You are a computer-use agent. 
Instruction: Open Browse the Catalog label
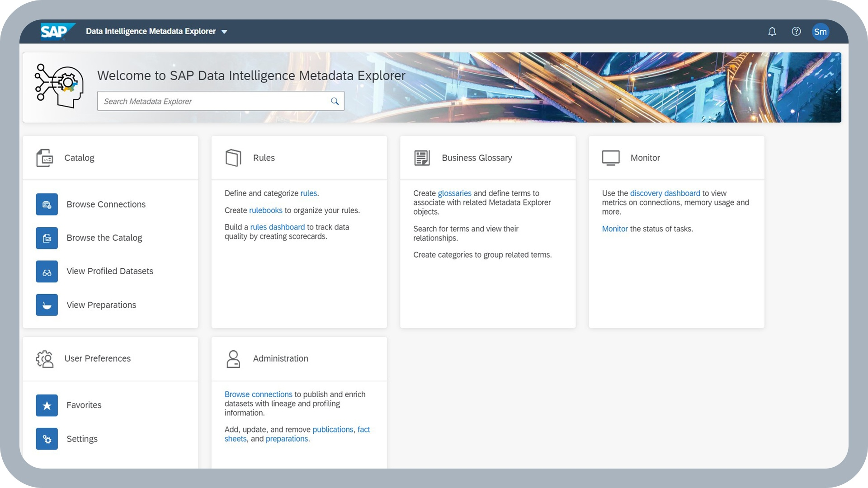coord(104,238)
